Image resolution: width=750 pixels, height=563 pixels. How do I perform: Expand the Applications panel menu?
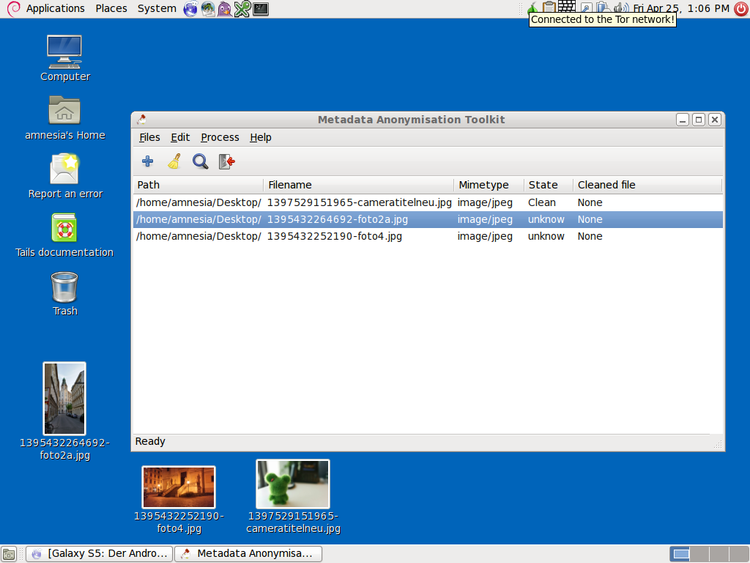click(x=55, y=8)
